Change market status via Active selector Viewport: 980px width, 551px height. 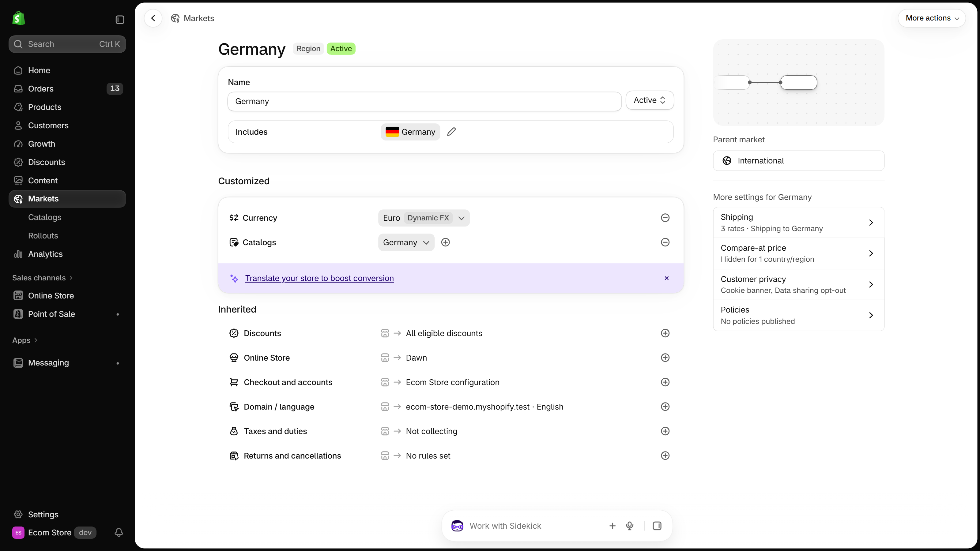650,100
